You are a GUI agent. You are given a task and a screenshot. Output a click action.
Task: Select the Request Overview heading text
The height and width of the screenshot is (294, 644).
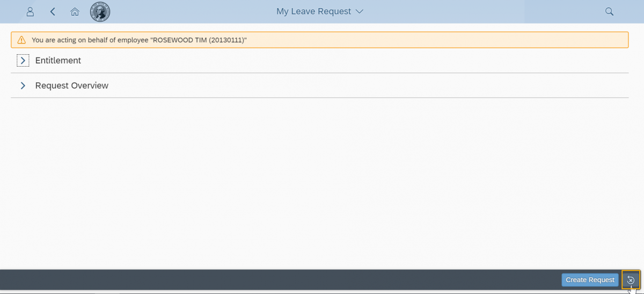[71, 86]
